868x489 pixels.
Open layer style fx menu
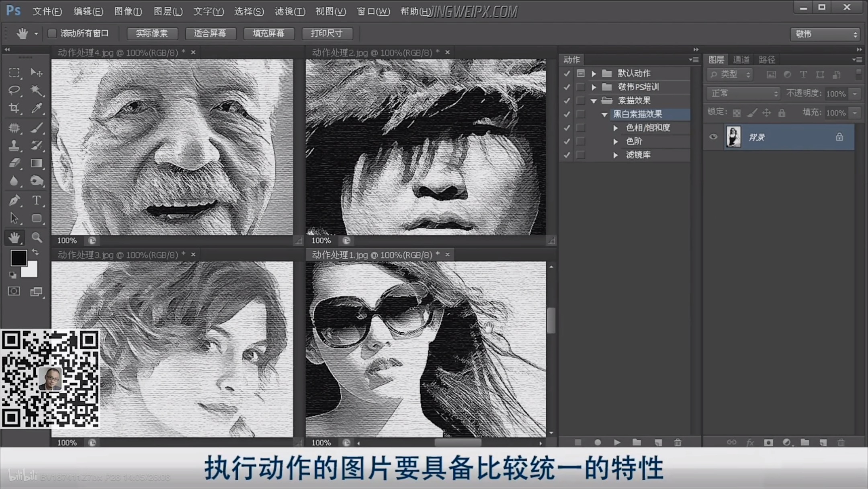(x=750, y=442)
